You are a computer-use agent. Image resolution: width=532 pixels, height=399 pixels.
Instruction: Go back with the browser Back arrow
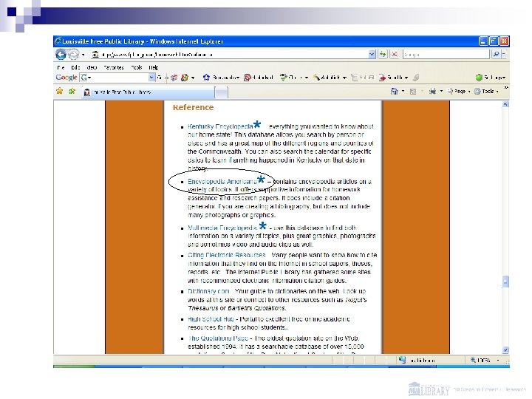(61, 54)
